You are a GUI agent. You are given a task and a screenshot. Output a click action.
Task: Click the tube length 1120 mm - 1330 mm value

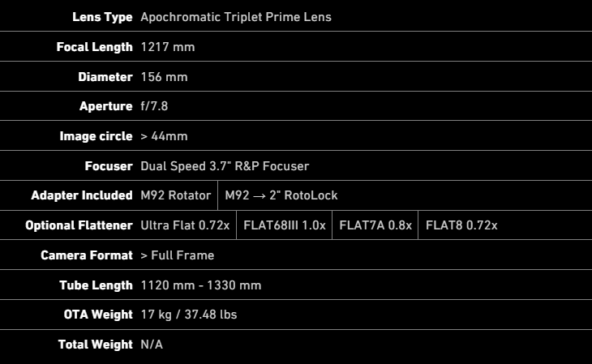click(201, 285)
